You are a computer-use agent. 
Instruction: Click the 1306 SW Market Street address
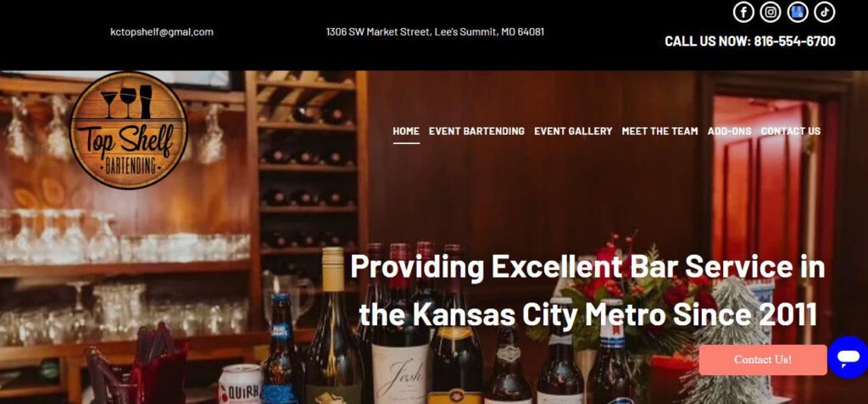pos(435,32)
